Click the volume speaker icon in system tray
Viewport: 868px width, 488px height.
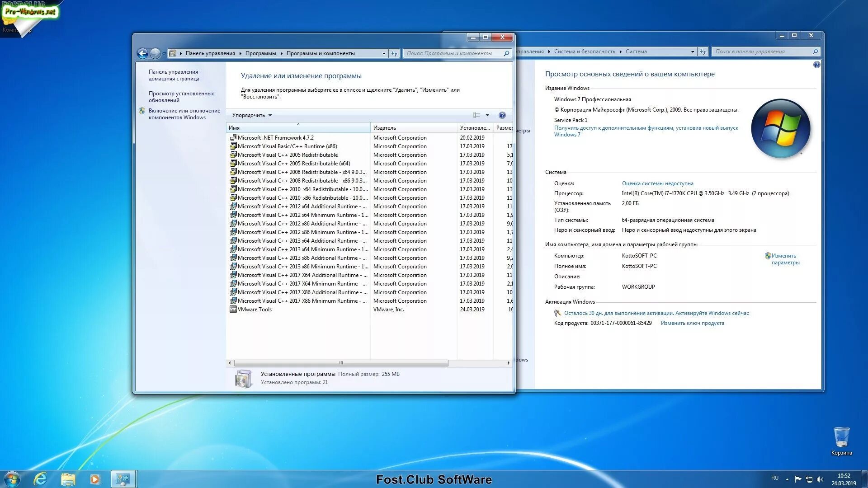820,479
